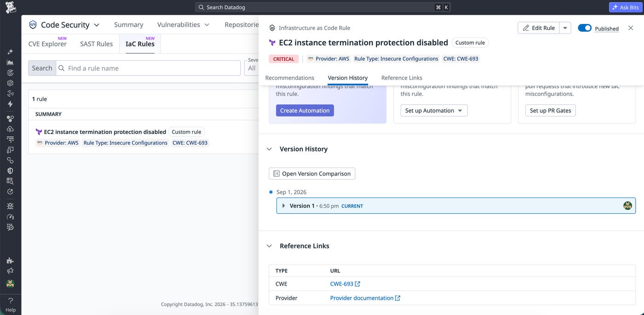Click the CWE: CWE-693 tag in panel header
The height and width of the screenshot is (315, 644).
point(461,59)
